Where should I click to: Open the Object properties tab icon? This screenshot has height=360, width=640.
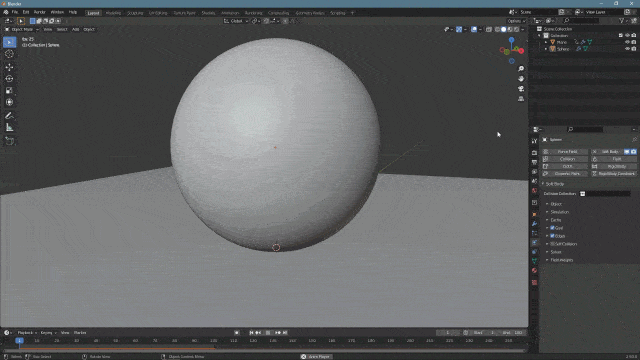click(x=534, y=214)
